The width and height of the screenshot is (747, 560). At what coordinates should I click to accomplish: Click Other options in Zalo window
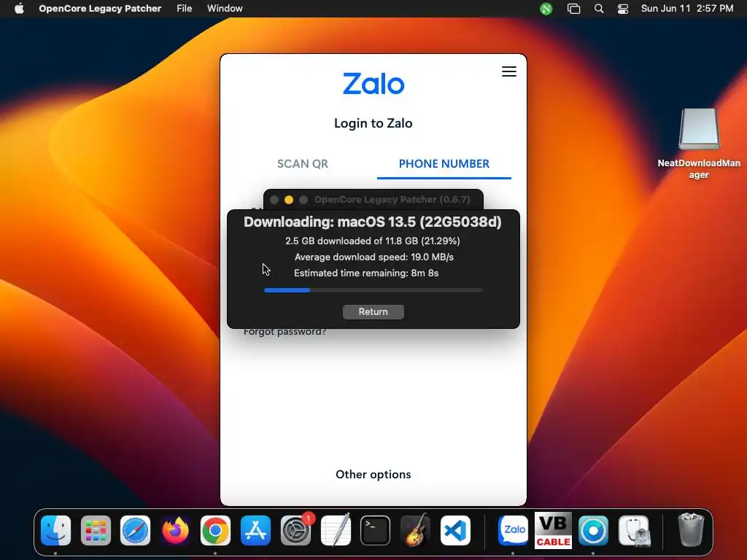coord(373,474)
